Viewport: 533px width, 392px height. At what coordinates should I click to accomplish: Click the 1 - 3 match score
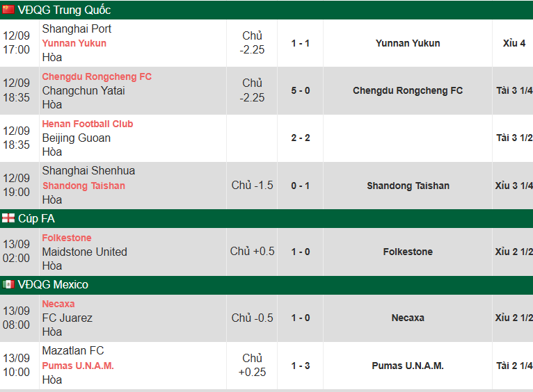pos(301,366)
